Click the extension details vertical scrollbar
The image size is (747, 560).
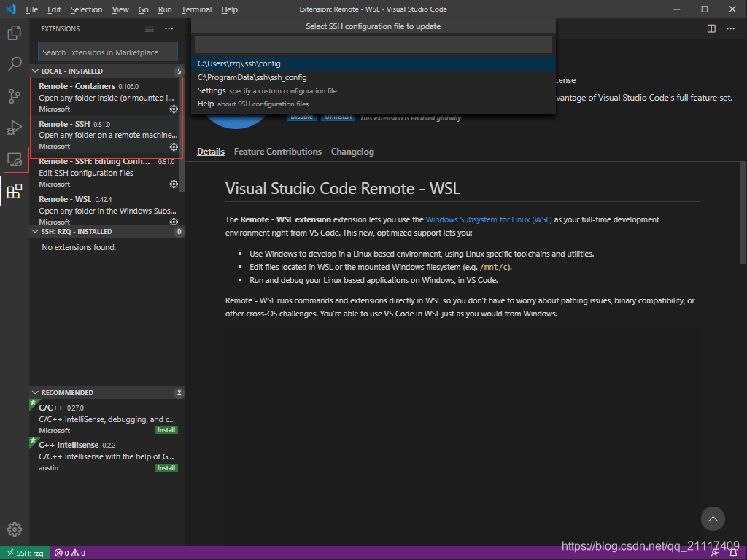[743, 212]
